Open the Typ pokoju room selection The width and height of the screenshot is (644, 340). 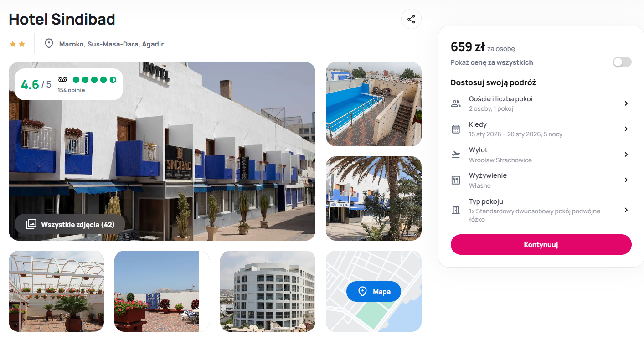tap(541, 210)
